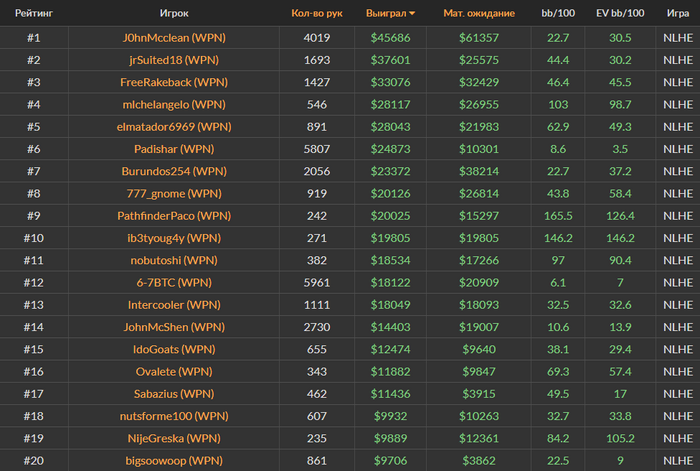Open 6-7BTC (WPN) player link
This screenshot has width=700, height=471.
point(174,283)
